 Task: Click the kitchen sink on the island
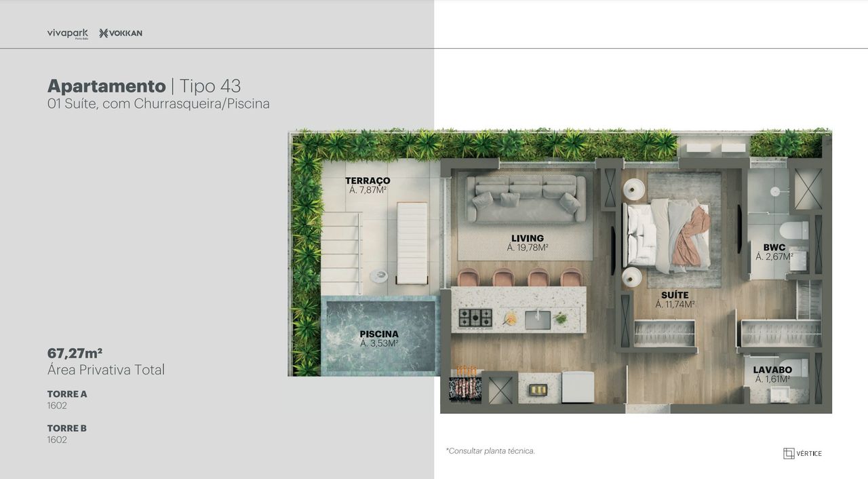pyautogui.click(x=537, y=319)
